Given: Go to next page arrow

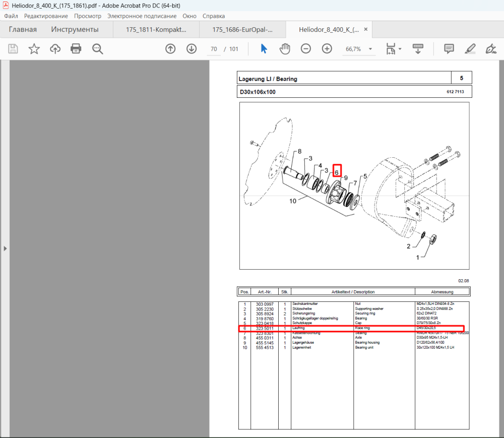Looking at the screenshot, I should 192,49.
